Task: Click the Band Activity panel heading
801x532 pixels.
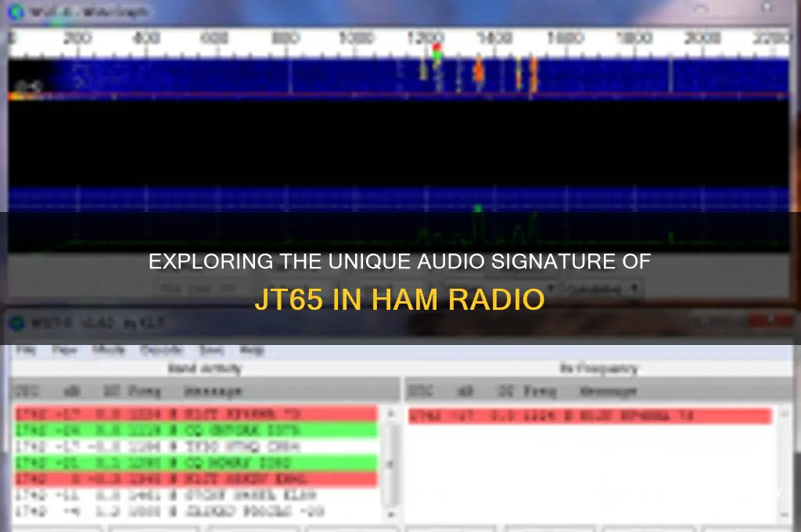Action: tap(204, 368)
